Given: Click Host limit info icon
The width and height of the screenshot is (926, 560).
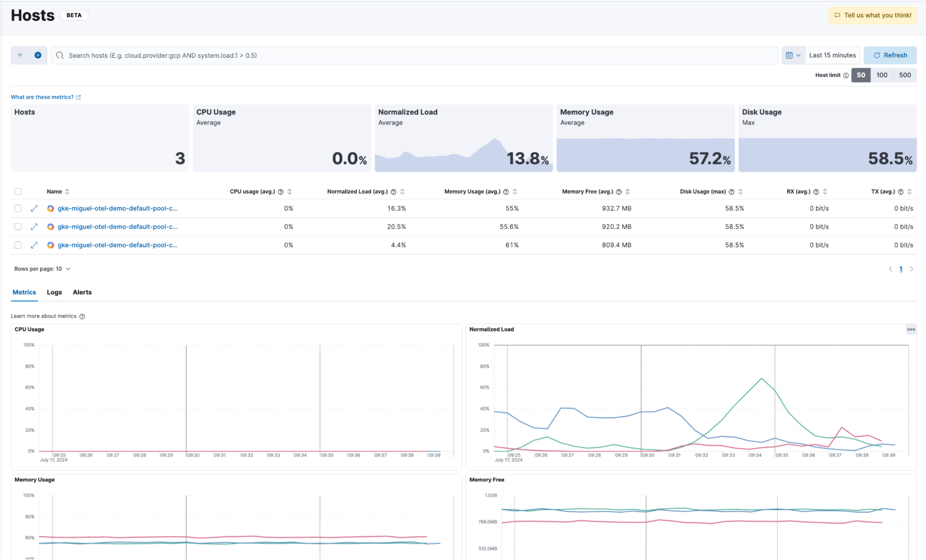Looking at the screenshot, I should (x=846, y=76).
